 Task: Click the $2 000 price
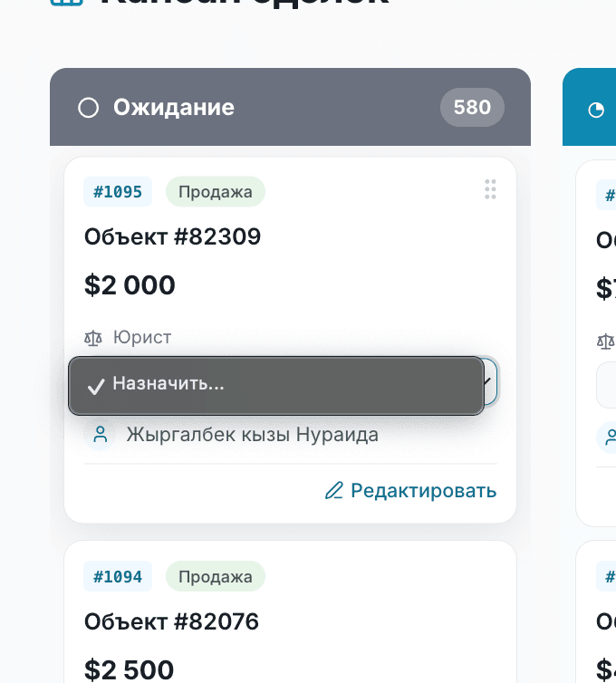pyautogui.click(x=130, y=285)
